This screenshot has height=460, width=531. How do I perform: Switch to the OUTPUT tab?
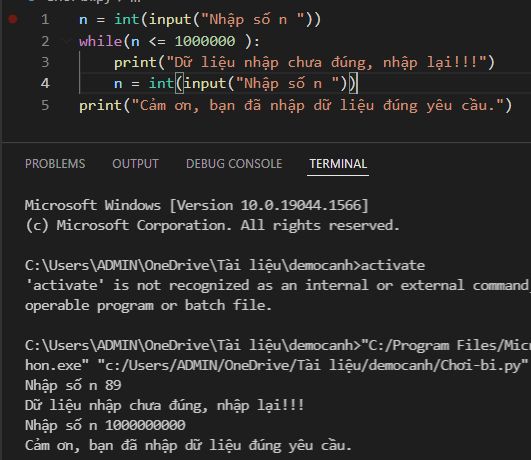(x=135, y=164)
